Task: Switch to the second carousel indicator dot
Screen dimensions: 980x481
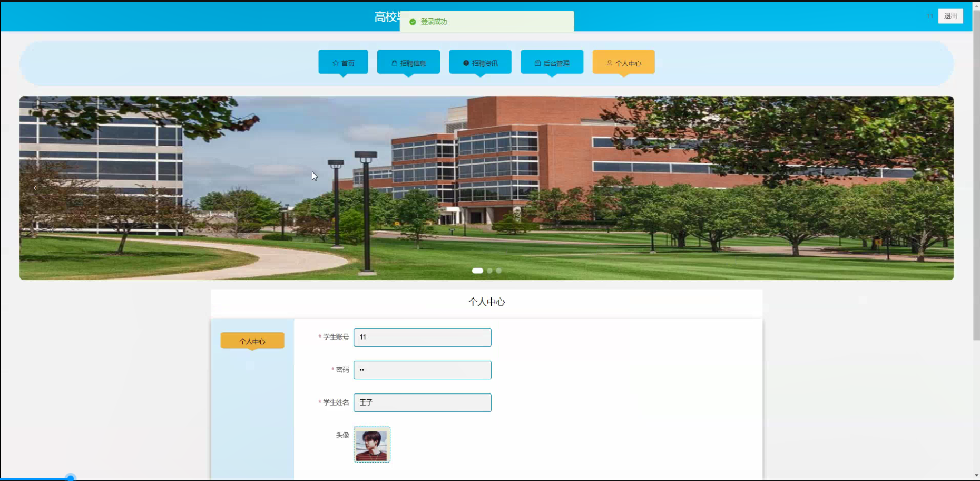Action: click(490, 271)
